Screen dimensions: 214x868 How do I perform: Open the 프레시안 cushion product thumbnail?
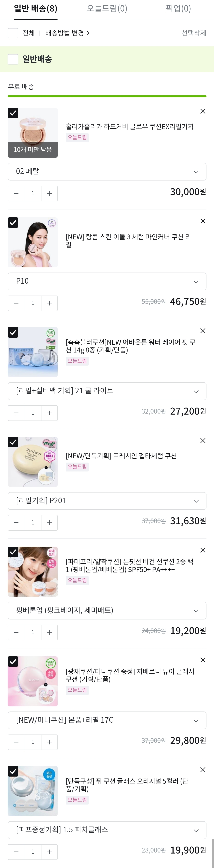[33, 462]
